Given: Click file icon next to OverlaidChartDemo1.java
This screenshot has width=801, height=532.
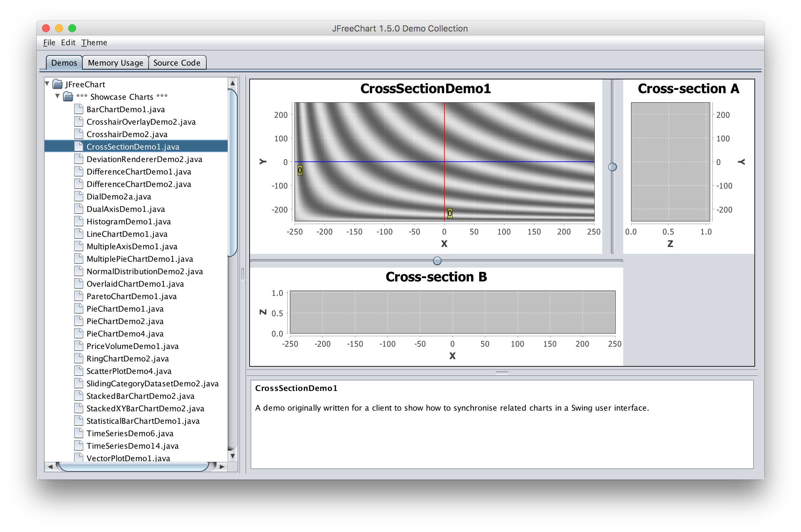Looking at the screenshot, I should pos(79,284).
